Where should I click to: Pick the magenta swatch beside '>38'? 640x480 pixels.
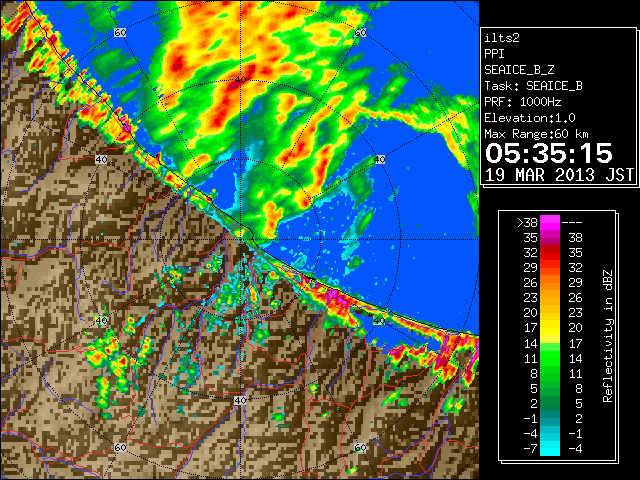550,222
